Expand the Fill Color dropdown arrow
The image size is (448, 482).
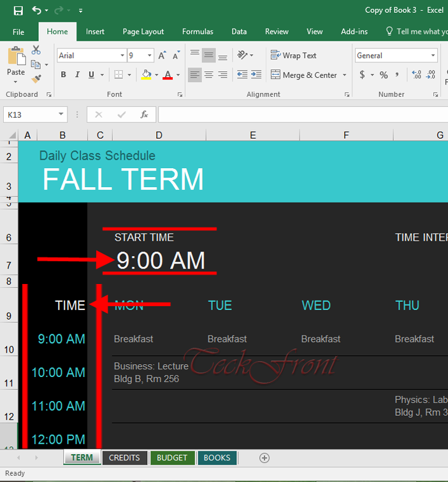156,75
